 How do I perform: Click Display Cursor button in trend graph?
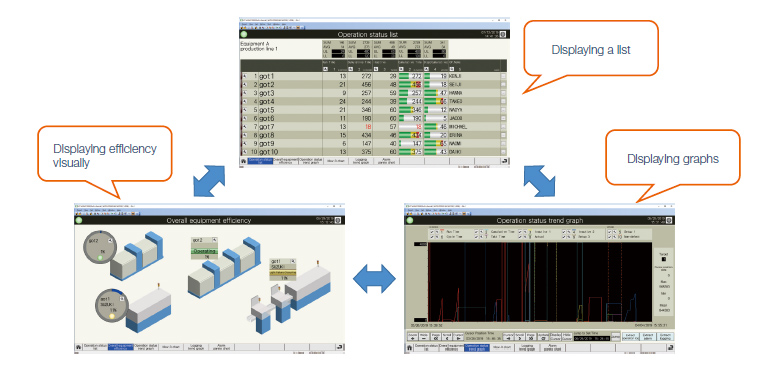pos(556,337)
